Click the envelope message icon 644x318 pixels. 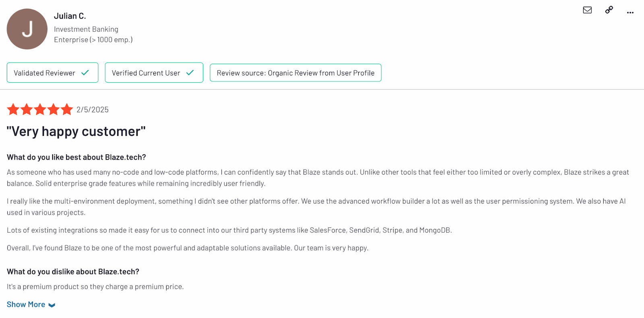(587, 10)
